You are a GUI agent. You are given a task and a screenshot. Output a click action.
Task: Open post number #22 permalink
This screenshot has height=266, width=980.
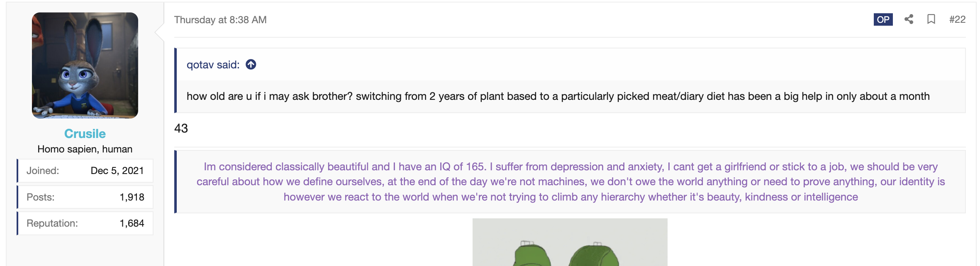957,19
